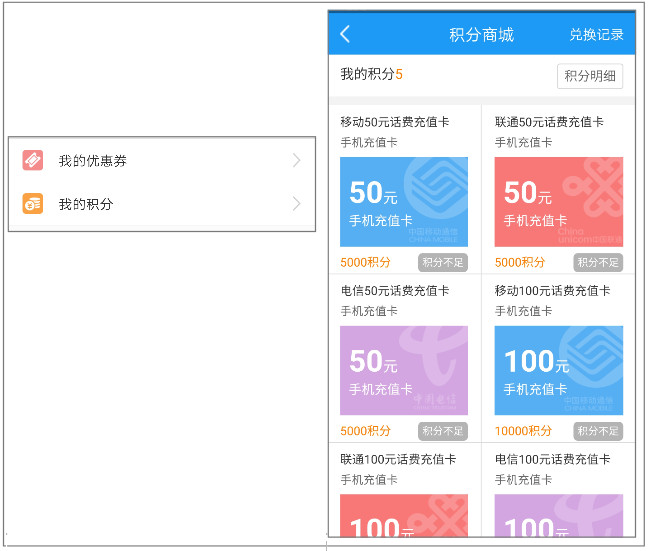The height and width of the screenshot is (551, 648).
Task: Tap the back arrow in header
Action: click(345, 34)
